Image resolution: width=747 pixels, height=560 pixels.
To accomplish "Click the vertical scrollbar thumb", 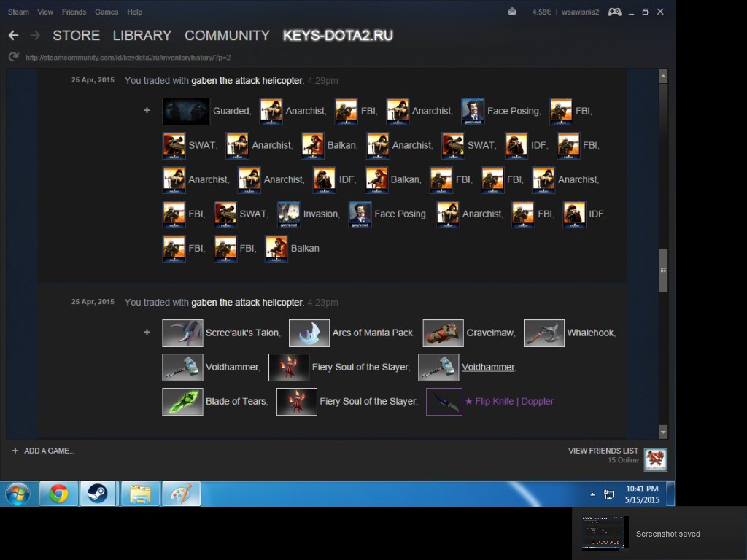I will point(663,271).
